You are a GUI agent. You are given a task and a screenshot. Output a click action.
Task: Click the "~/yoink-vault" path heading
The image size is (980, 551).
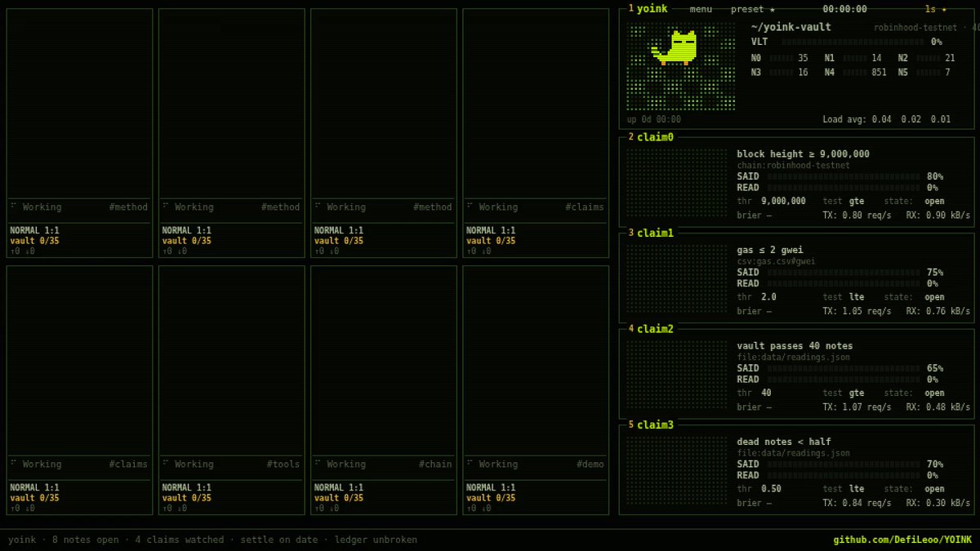point(791,27)
